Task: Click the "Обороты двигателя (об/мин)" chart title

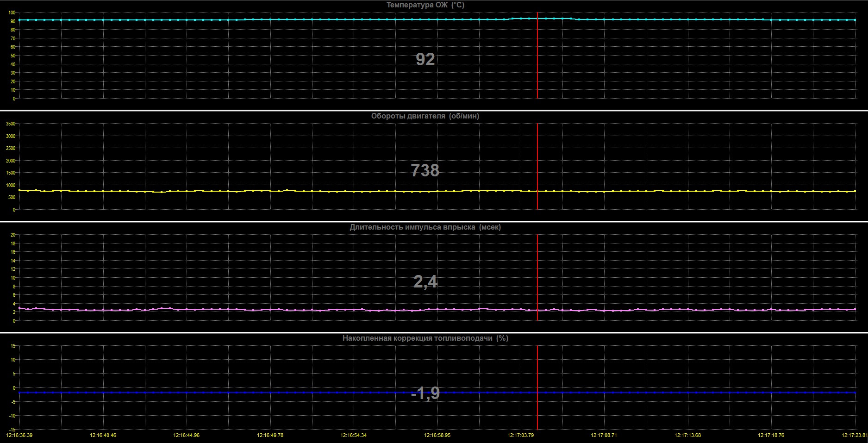Action: click(425, 116)
